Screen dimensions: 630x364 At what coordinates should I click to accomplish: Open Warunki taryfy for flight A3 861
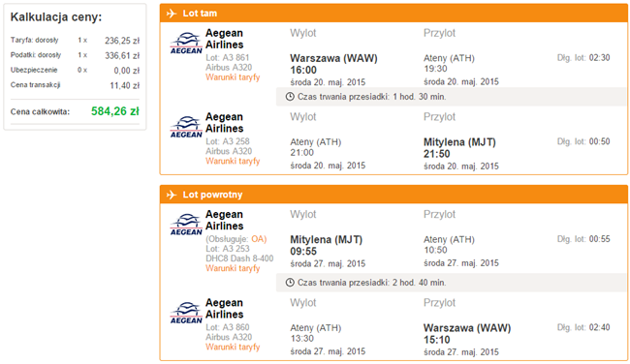click(233, 77)
